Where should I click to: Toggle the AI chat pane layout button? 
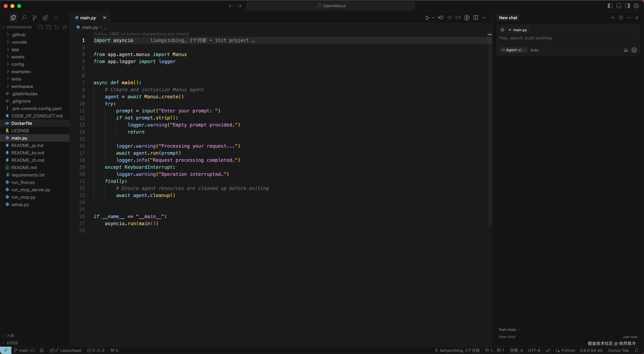pyautogui.click(x=627, y=6)
